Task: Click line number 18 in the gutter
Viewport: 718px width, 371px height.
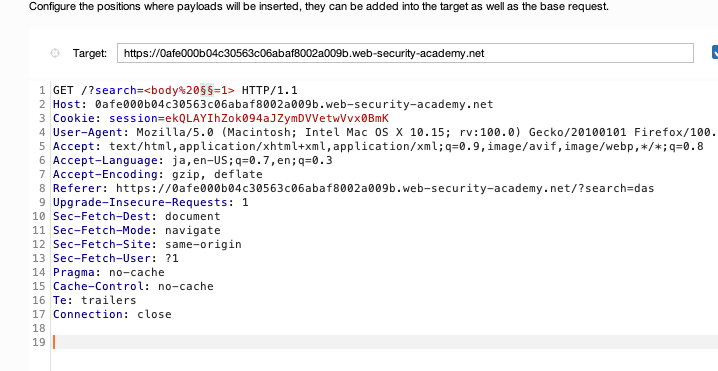Action: (x=39, y=328)
